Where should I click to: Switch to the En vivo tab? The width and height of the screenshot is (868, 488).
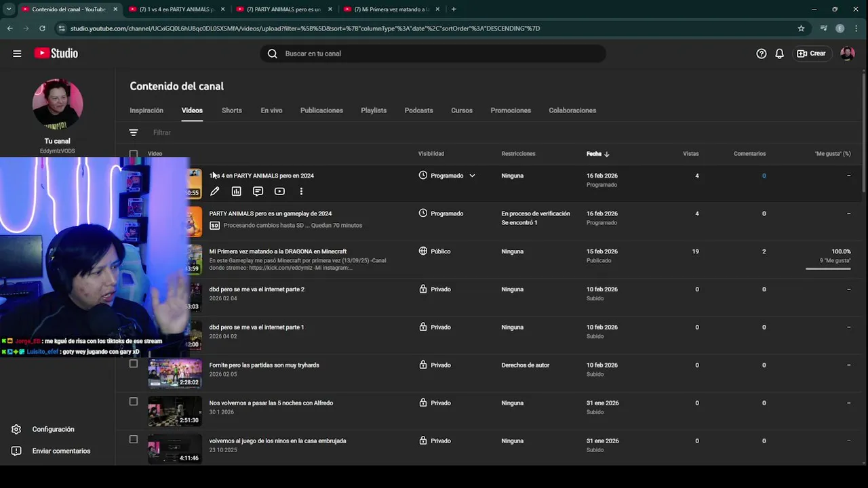pyautogui.click(x=271, y=110)
